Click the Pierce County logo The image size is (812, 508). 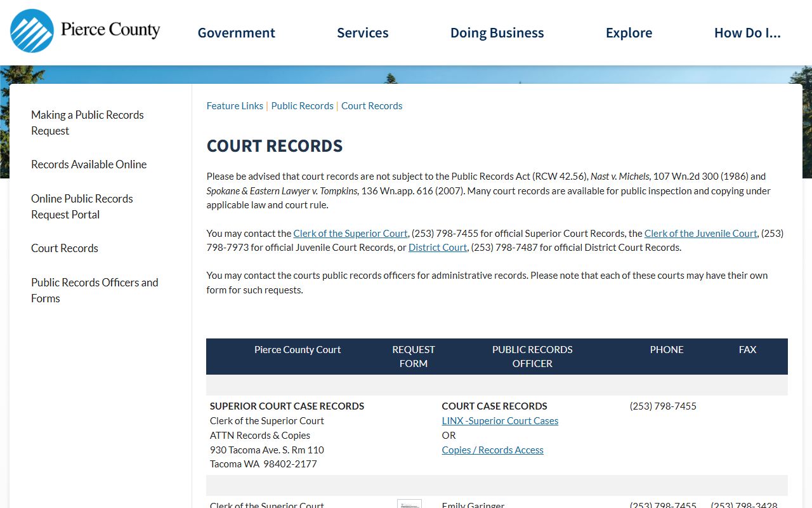pos(85,30)
